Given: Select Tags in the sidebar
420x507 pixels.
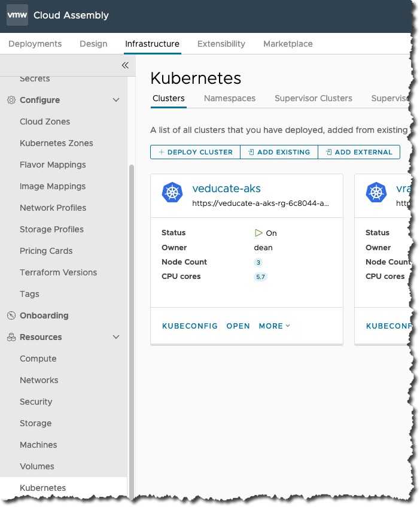Looking at the screenshot, I should coord(29,294).
